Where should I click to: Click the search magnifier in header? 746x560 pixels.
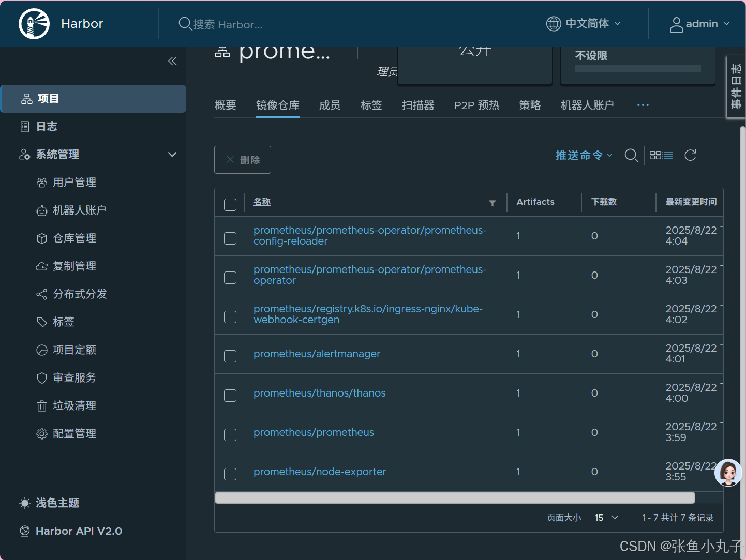pos(185,24)
